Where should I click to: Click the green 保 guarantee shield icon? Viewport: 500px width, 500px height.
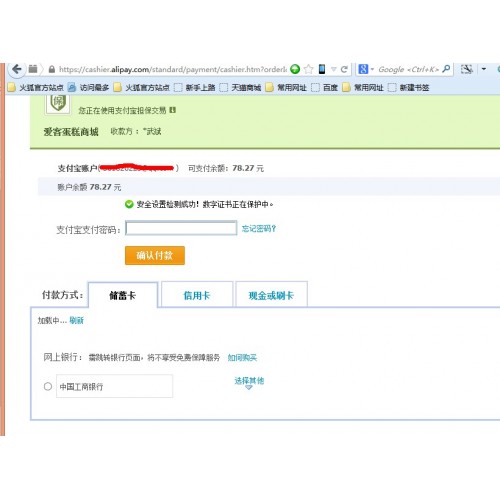coord(58,104)
